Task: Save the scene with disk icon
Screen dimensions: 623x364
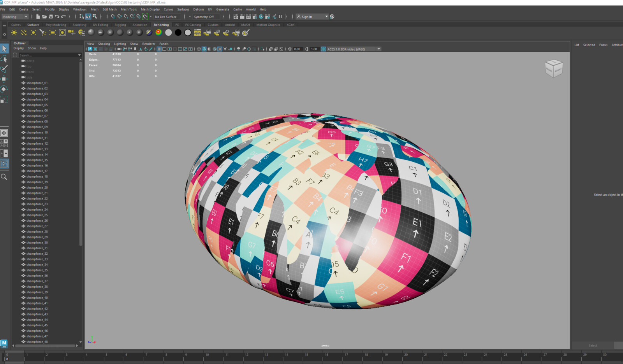Action: tap(51, 17)
